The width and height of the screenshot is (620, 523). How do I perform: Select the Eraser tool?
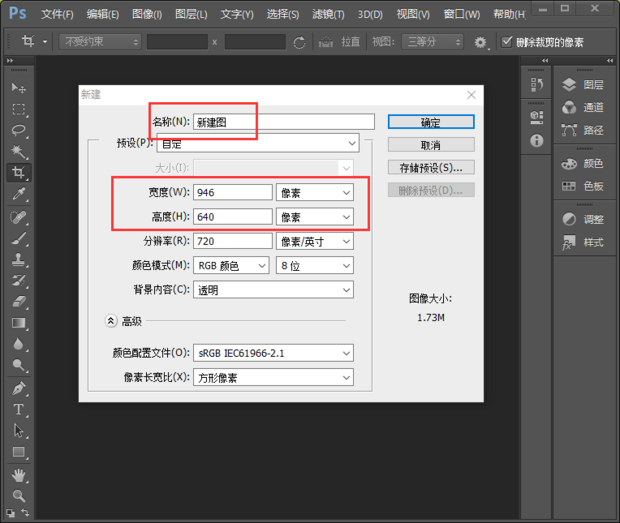click(x=18, y=302)
